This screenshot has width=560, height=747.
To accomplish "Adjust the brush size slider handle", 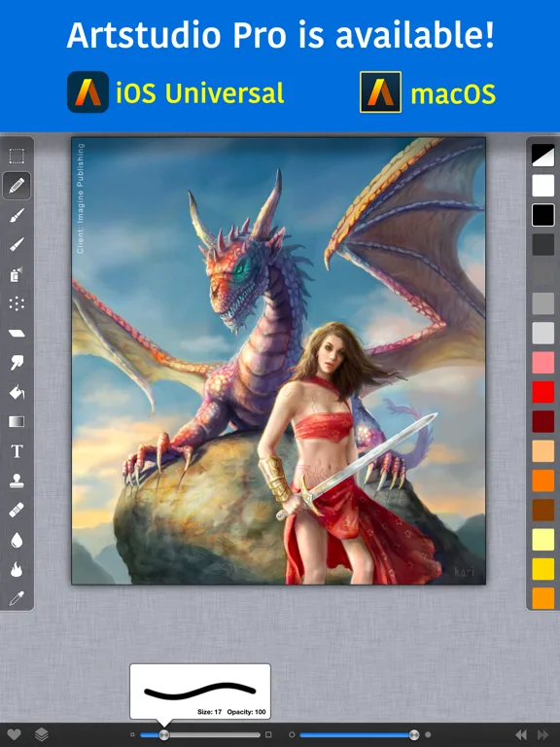I will click(x=163, y=734).
